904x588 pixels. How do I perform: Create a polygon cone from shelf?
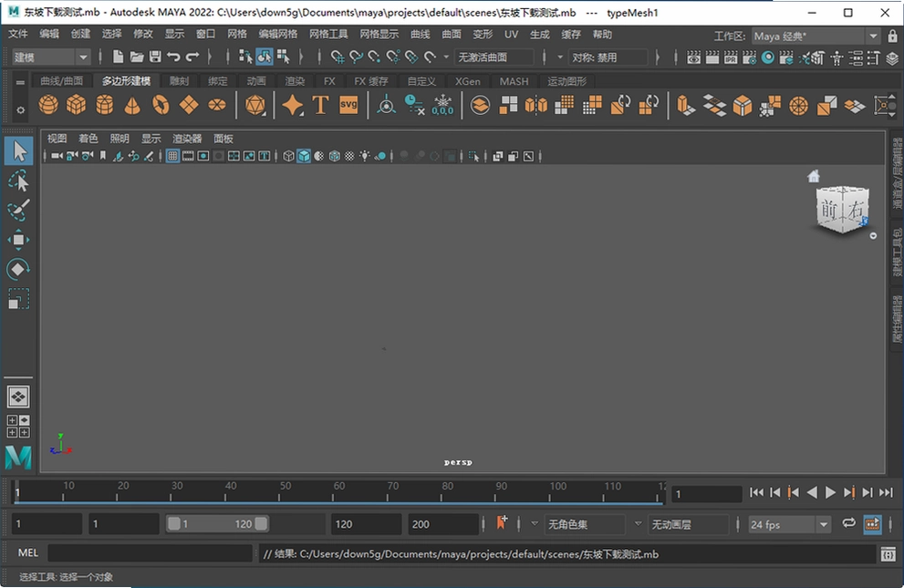[132, 105]
